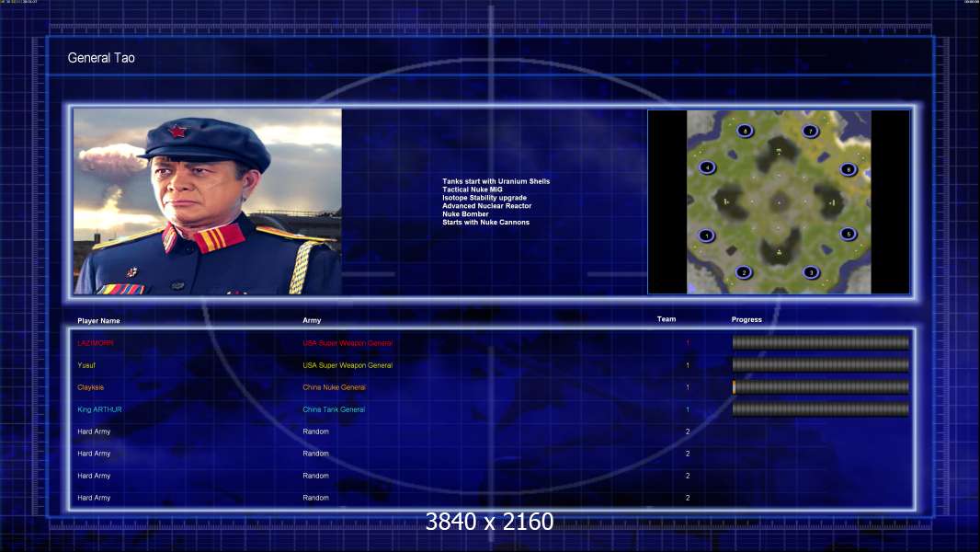Click 'Tactical Nuke MiG' line
The height and width of the screenshot is (552, 980).
pos(473,190)
